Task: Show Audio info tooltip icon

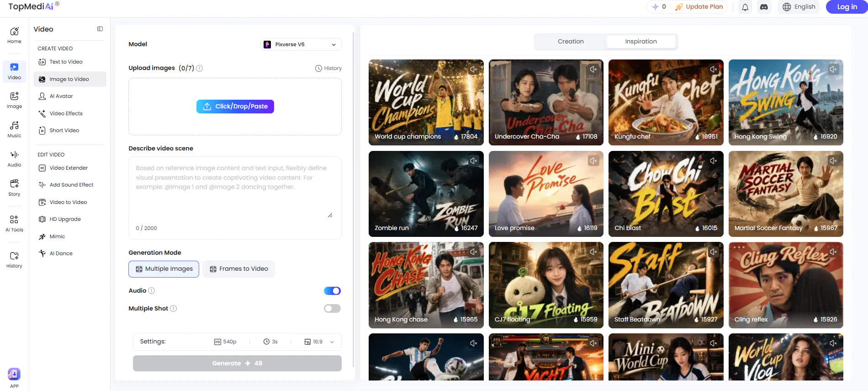Action: [x=152, y=291]
